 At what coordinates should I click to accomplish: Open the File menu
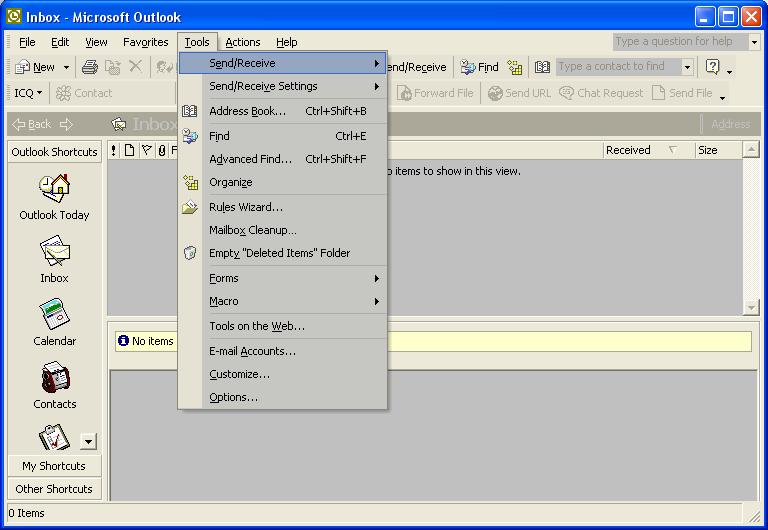(x=27, y=42)
